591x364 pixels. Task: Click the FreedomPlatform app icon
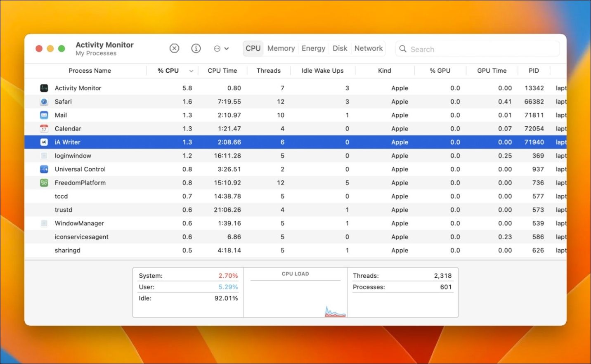point(44,183)
